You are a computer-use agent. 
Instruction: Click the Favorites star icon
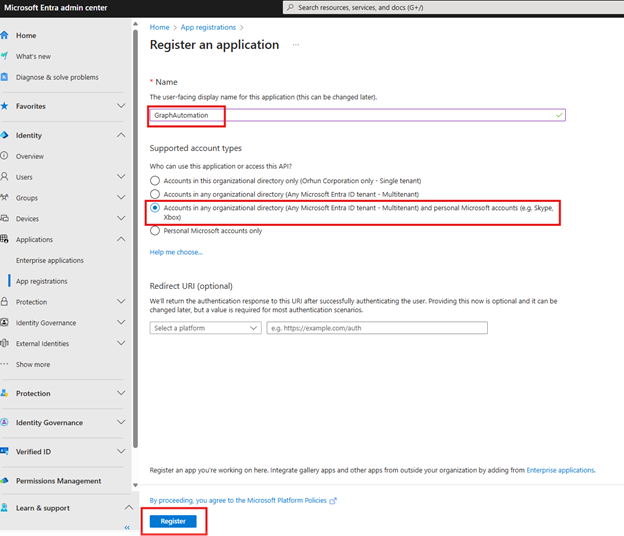(5, 106)
